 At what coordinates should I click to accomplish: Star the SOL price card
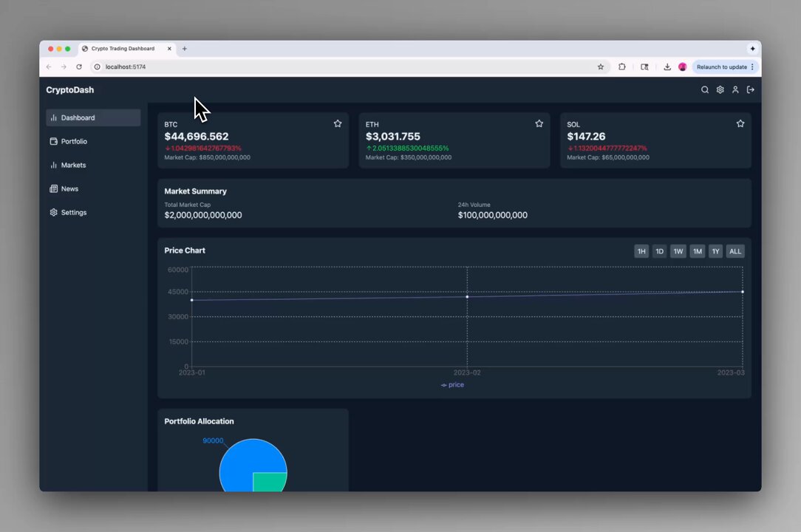coord(740,123)
